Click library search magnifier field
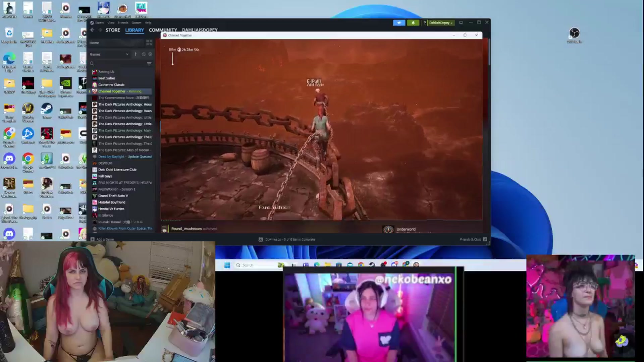This screenshot has height=362, width=644. [117, 64]
